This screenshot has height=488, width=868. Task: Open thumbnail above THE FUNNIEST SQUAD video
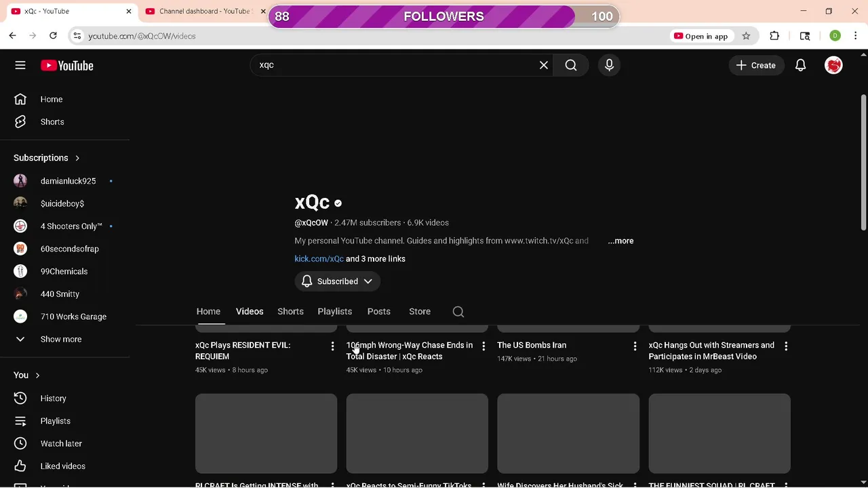tap(719, 433)
